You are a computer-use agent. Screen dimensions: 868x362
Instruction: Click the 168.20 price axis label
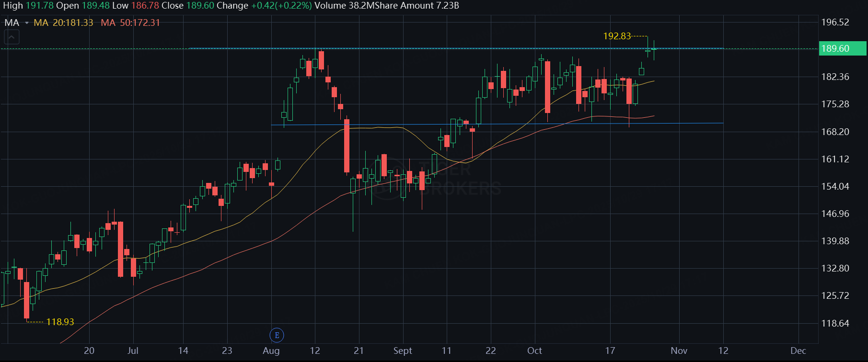click(835, 132)
